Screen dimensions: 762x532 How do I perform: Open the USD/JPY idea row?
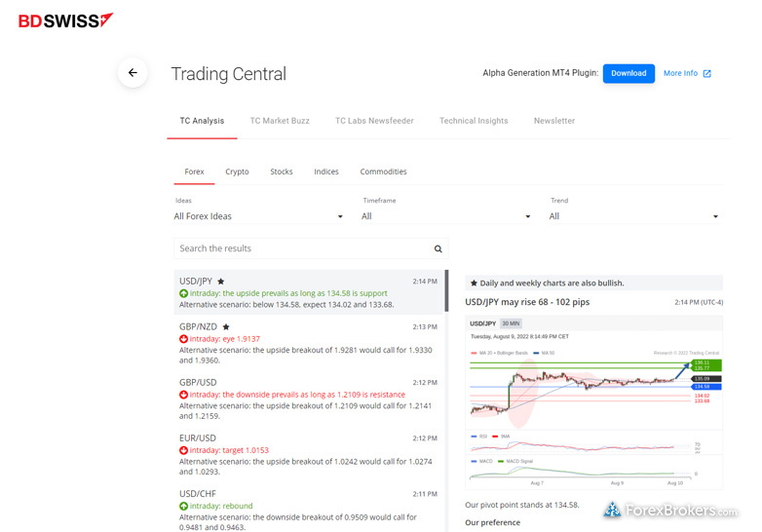click(x=308, y=292)
